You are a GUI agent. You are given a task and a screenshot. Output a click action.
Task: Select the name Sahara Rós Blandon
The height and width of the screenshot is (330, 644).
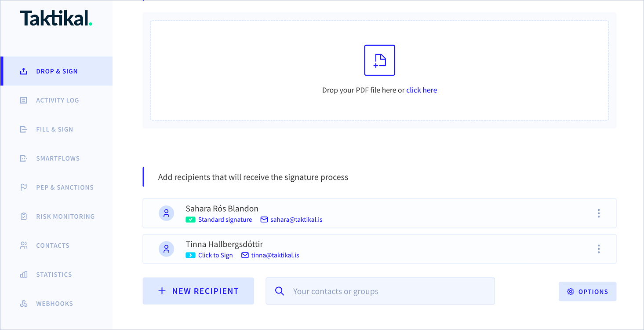222,209
